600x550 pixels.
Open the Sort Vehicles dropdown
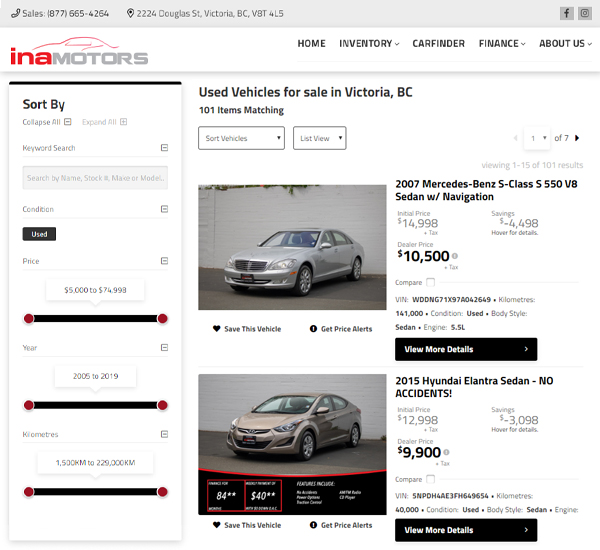pos(241,138)
